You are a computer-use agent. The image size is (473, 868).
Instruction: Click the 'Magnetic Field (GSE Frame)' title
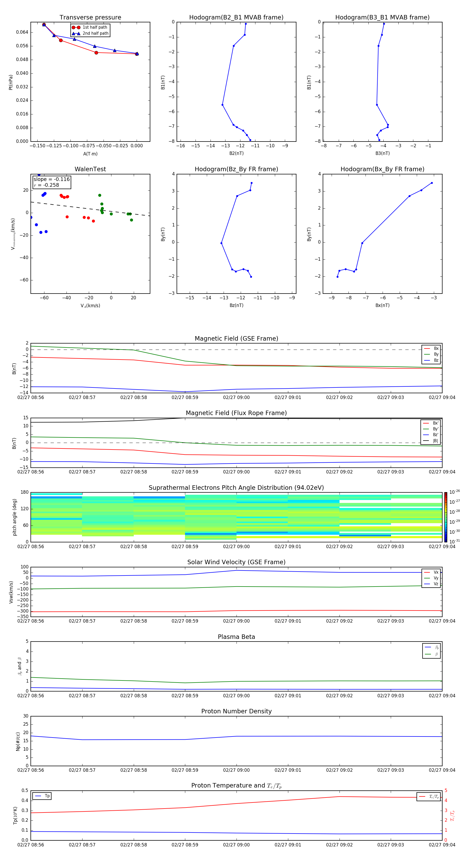236,338
